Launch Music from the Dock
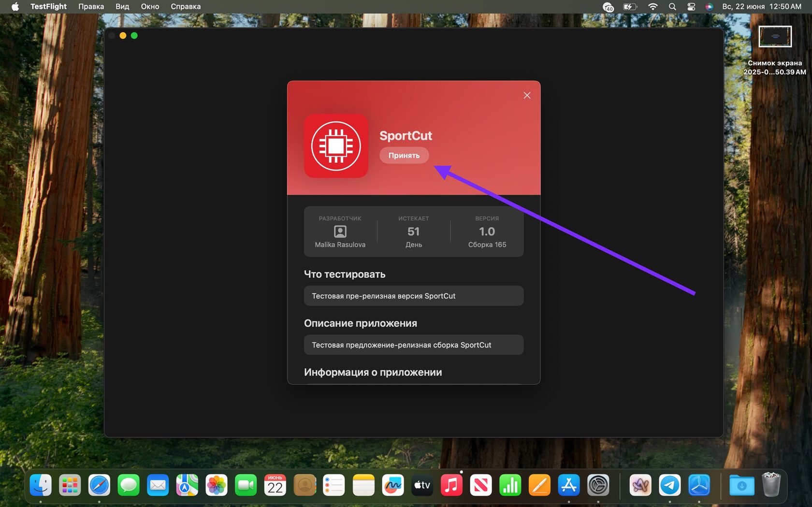Image resolution: width=812 pixels, height=507 pixels. (x=451, y=485)
